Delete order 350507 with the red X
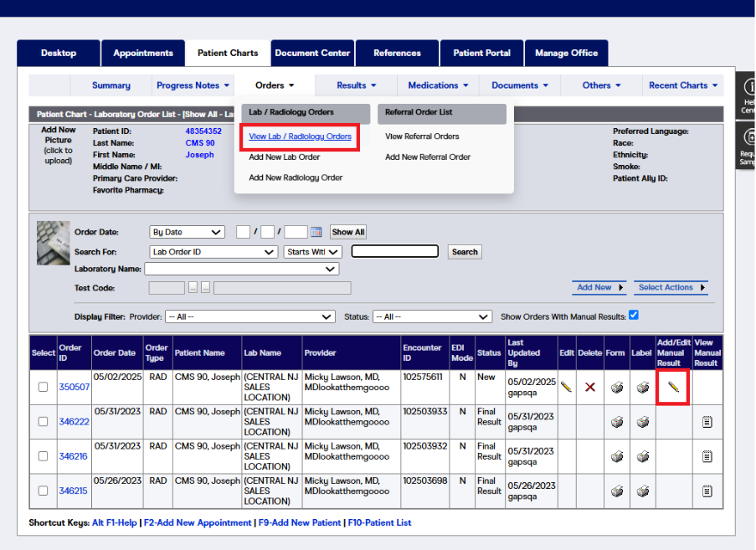The height and width of the screenshot is (550, 756). [589, 387]
